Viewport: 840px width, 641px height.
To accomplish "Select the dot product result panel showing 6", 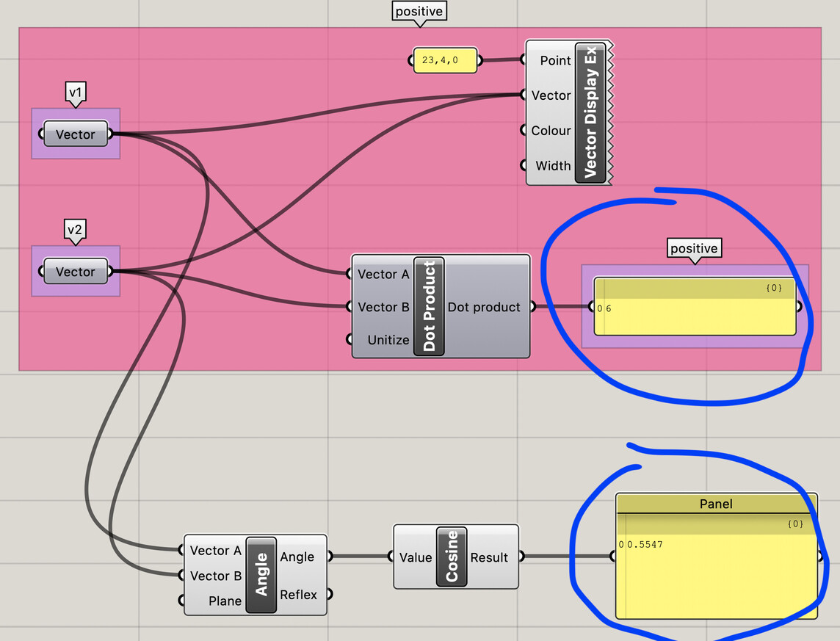I will [695, 306].
